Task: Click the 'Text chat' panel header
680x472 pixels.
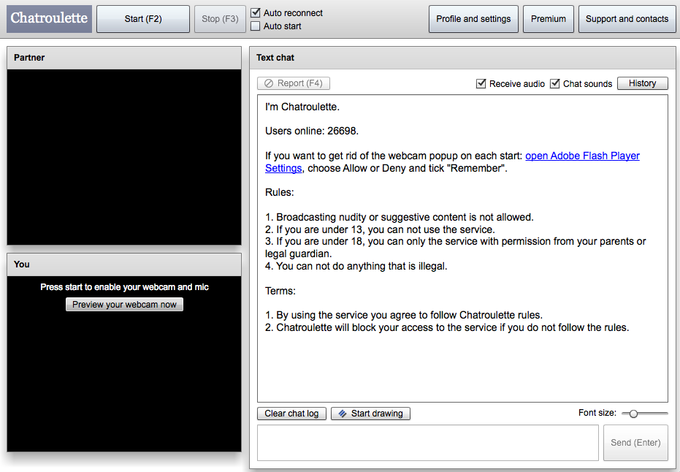Action: coord(463,58)
